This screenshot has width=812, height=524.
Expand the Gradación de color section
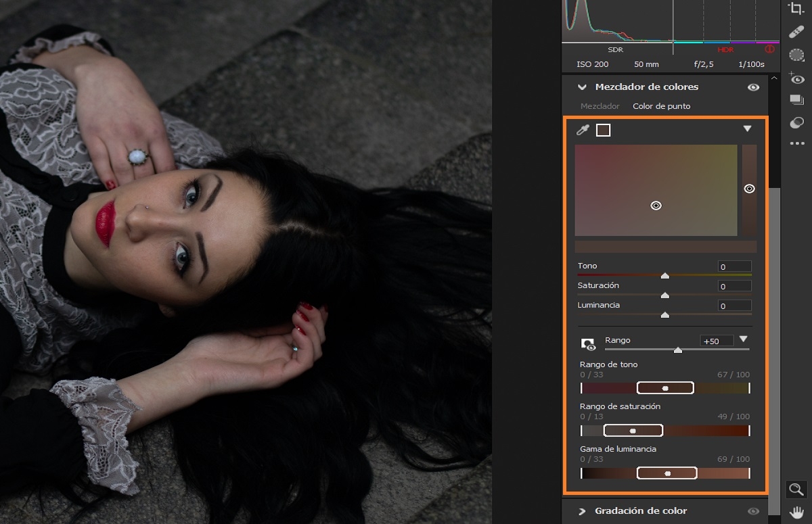pos(581,511)
